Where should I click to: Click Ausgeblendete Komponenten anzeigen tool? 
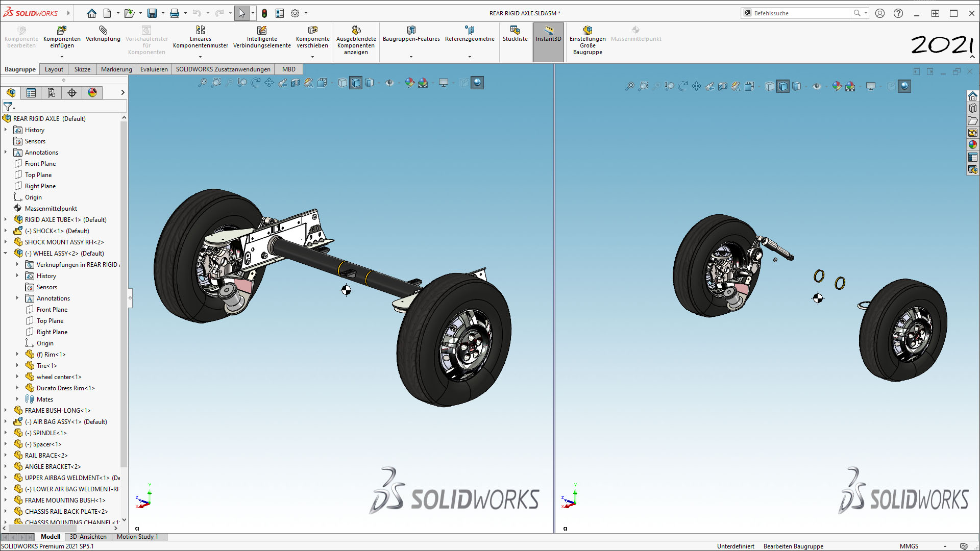(356, 41)
